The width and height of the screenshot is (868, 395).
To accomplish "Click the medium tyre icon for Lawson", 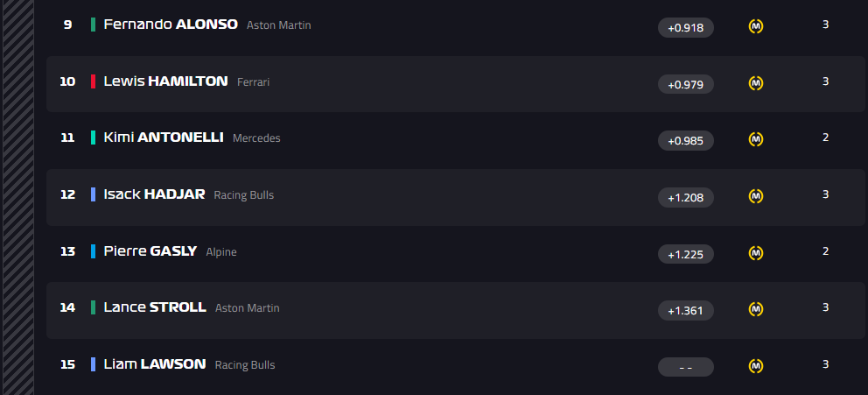I will [x=756, y=365].
